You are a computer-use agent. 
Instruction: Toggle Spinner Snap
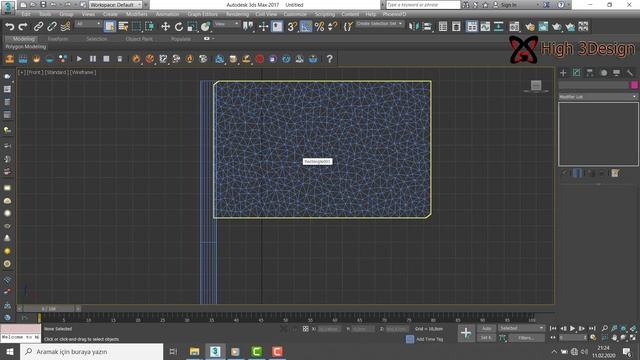point(333,27)
